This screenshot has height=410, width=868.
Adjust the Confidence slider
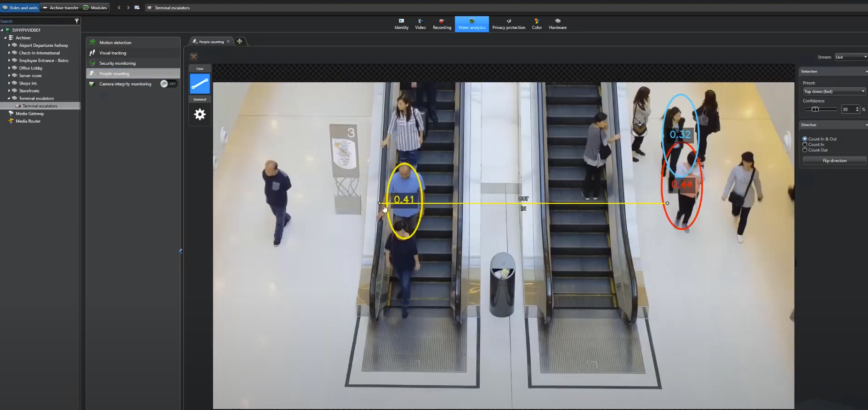(815, 109)
